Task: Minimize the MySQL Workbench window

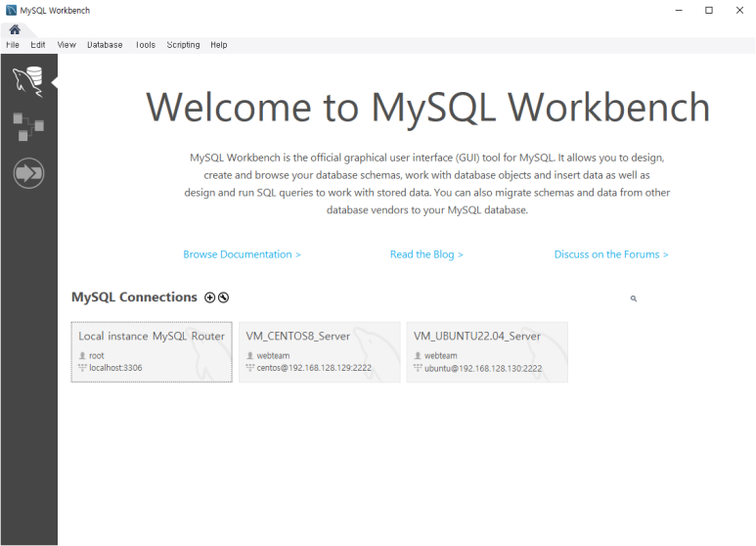Action: 679,10
